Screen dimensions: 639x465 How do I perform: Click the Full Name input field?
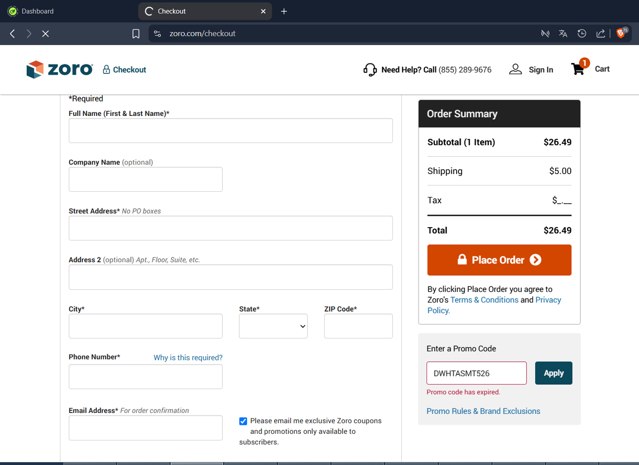click(230, 131)
